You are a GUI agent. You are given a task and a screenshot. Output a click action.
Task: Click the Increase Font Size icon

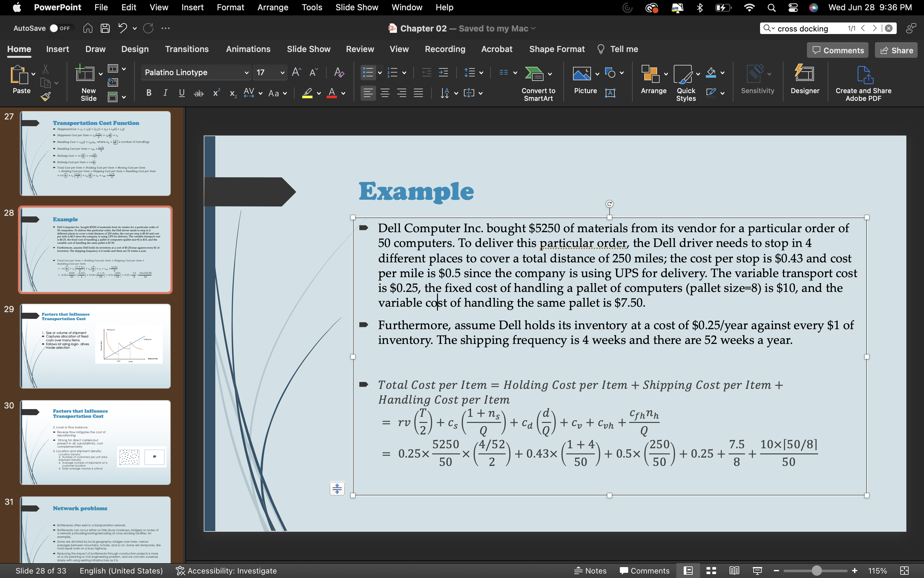[296, 72]
